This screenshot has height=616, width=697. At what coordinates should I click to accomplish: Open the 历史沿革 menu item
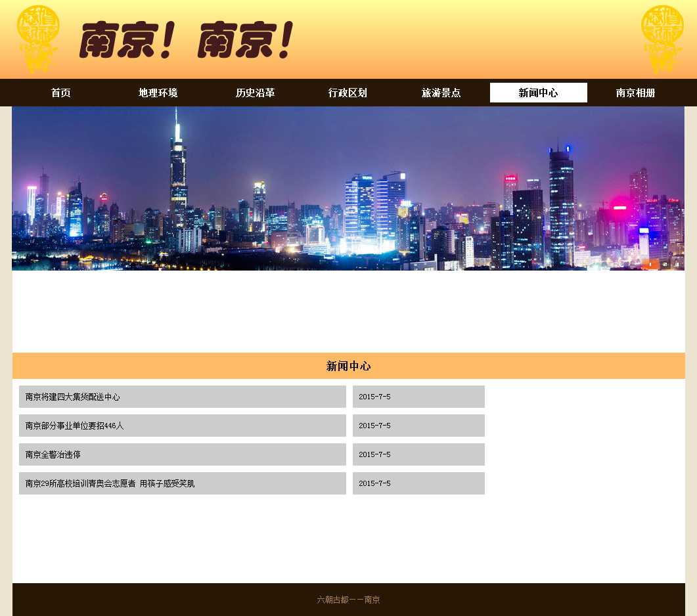pos(255,93)
